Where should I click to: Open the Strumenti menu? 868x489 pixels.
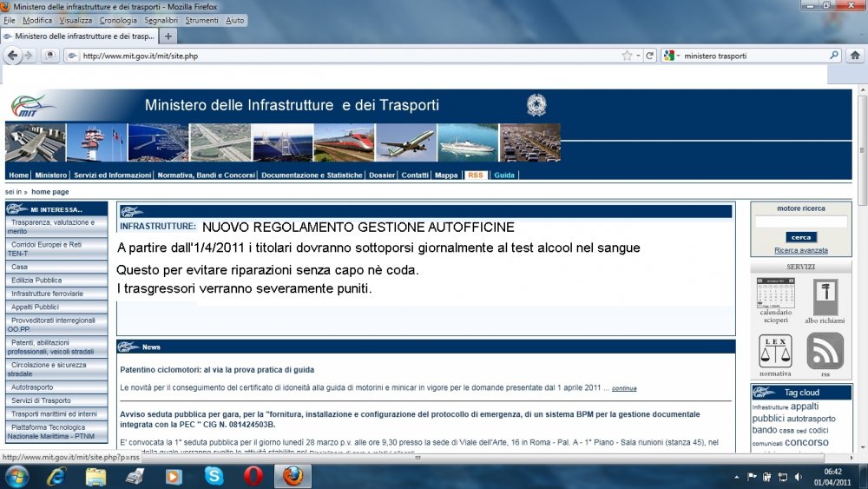click(201, 21)
